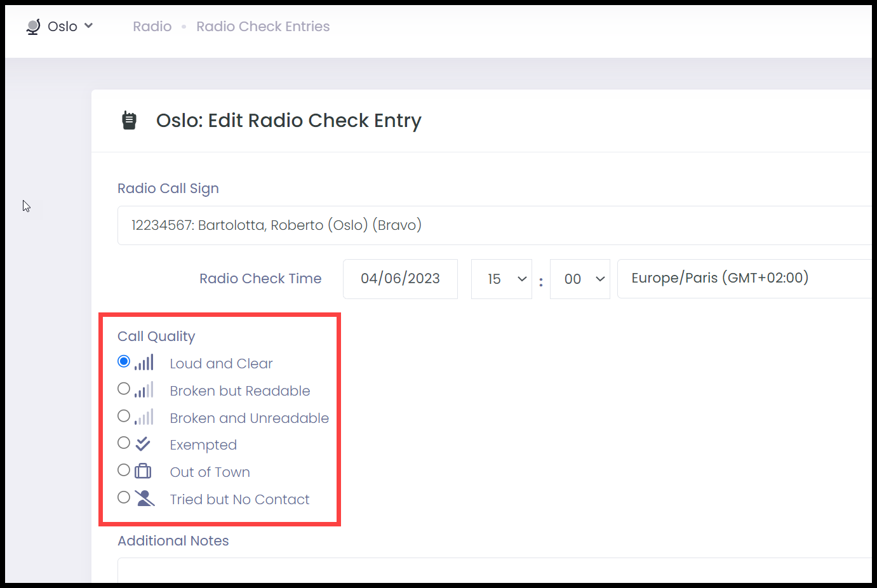Click the crossed-out person icon for No Contact
The width and height of the screenshot is (877, 588).
[x=145, y=498]
